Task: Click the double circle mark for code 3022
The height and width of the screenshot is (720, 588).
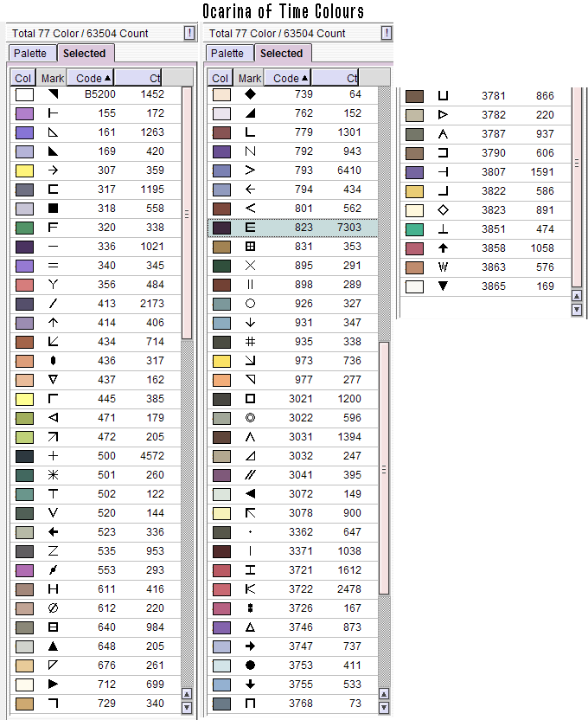Action: [x=251, y=418]
